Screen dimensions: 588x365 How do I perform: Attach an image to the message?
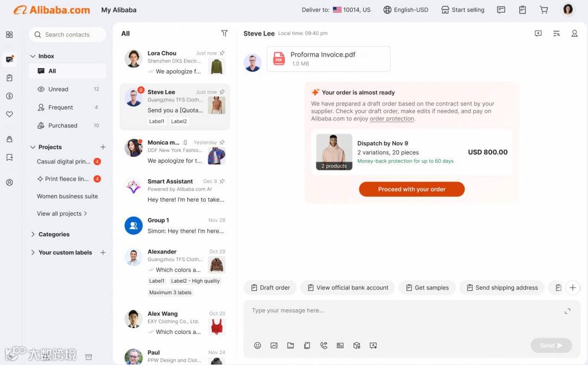coord(274,345)
